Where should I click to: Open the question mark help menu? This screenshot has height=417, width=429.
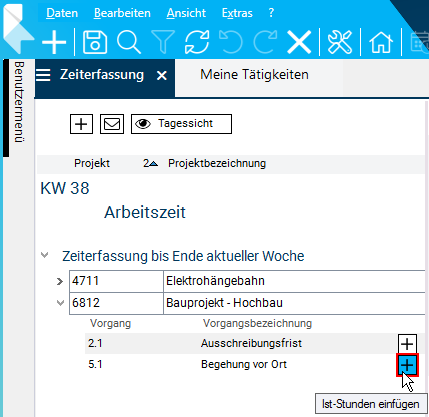(x=271, y=13)
